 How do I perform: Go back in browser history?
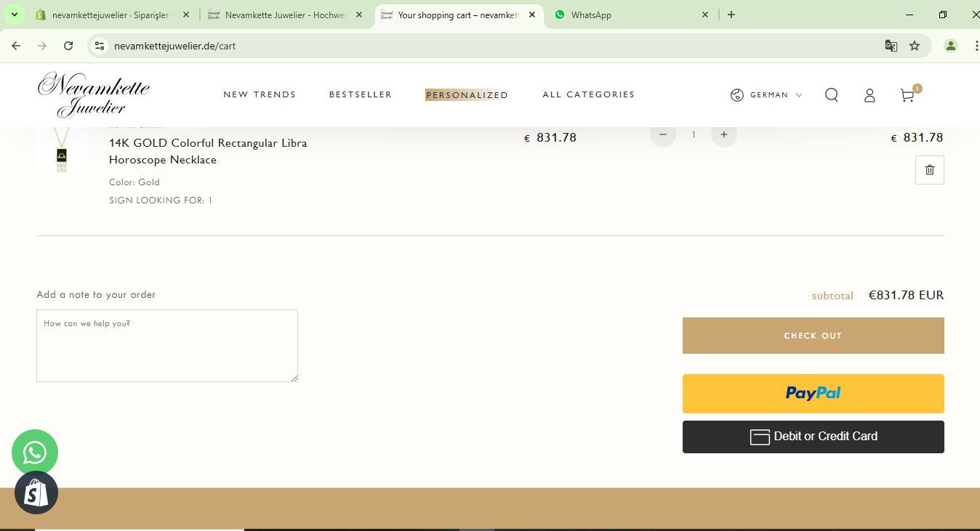pyautogui.click(x=16, y=46)
